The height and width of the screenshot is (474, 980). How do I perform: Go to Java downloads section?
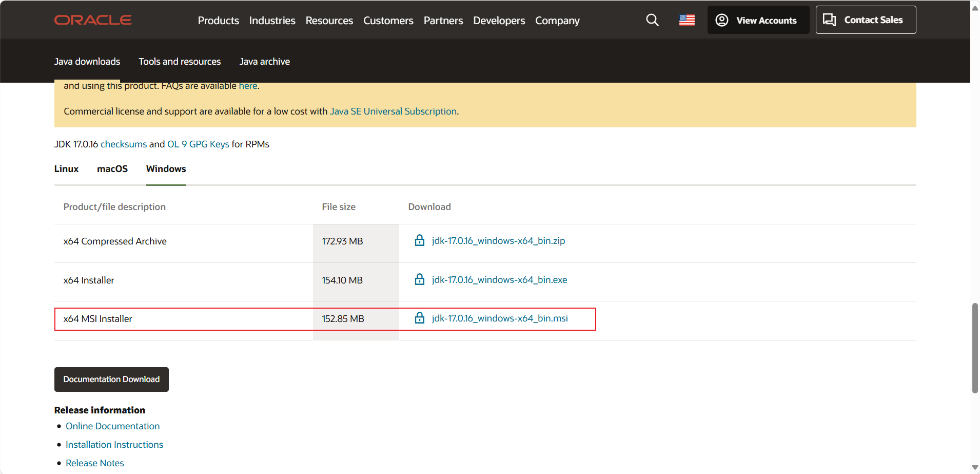(87, 62)
